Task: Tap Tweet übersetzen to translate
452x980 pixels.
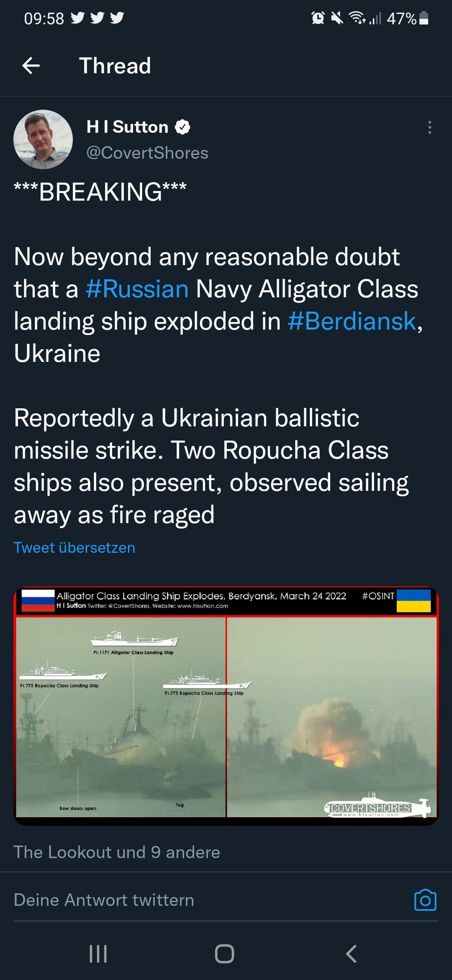Action: [x=74, y=548]
